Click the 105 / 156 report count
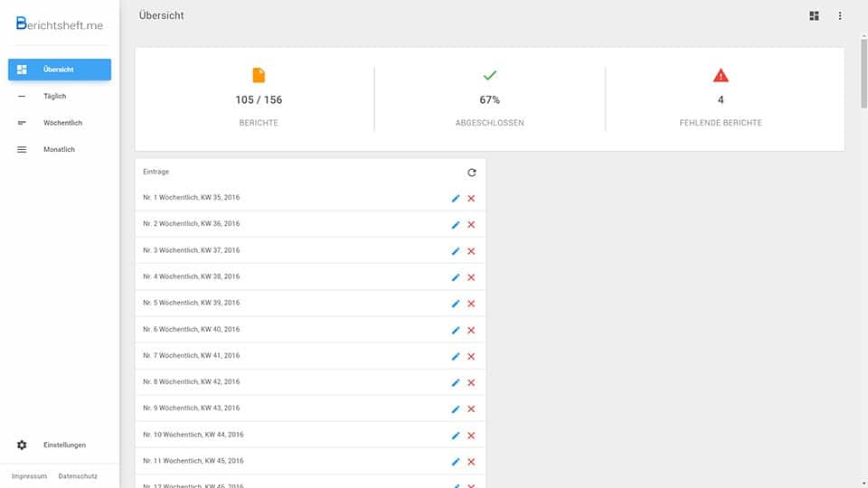Image resolution: width=868 pixels, height=488 pixels. tap(259, 99)
